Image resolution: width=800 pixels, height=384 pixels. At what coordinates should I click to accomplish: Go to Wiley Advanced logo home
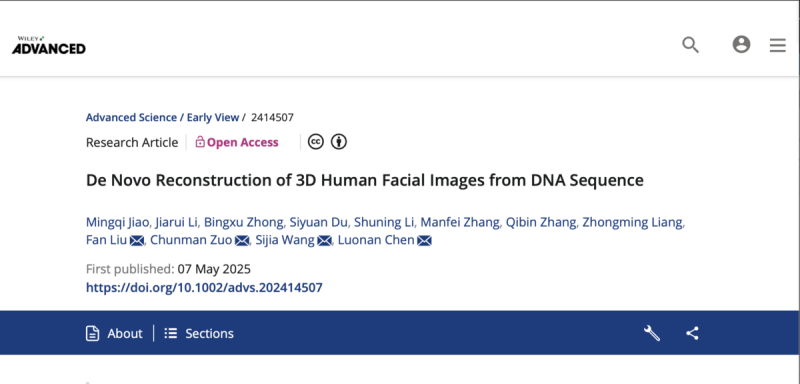[x=48, y=45]
